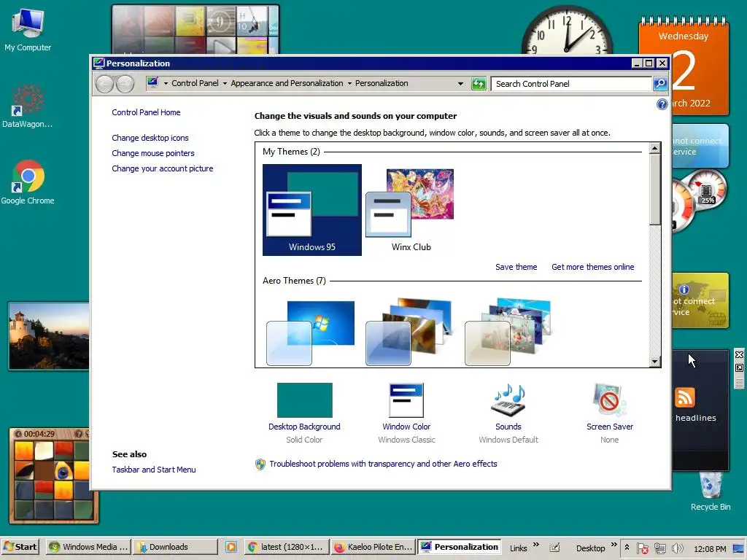Viewport: 747px width, 560px height.
Task: Close the headlines gadget with its X button
Action: [x=740, y=355]
